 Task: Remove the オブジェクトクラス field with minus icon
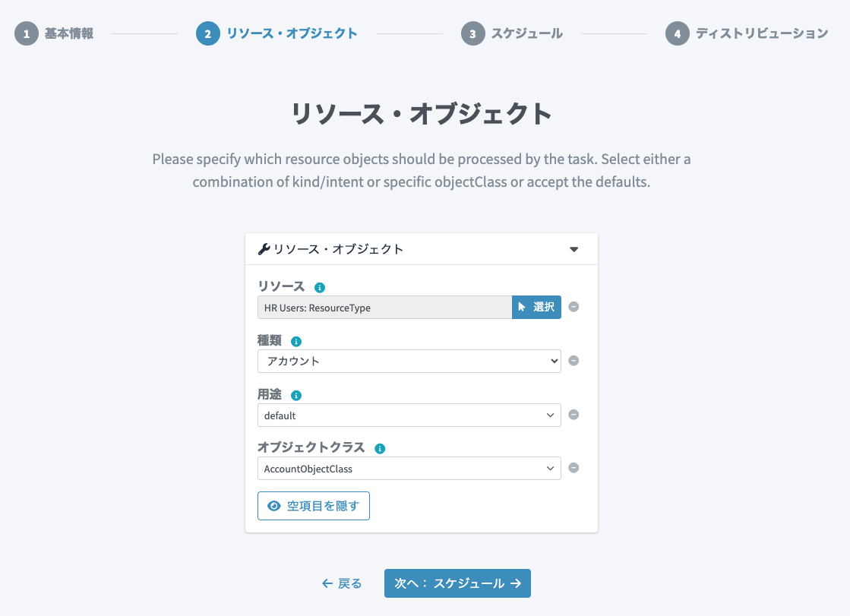pyautogui.click(x=574, y=468)
